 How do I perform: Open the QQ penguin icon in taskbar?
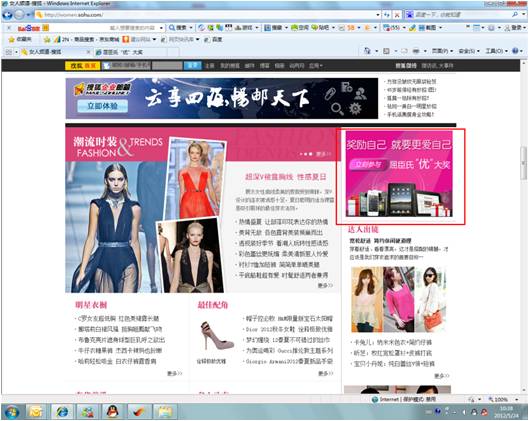coord(112,412)
